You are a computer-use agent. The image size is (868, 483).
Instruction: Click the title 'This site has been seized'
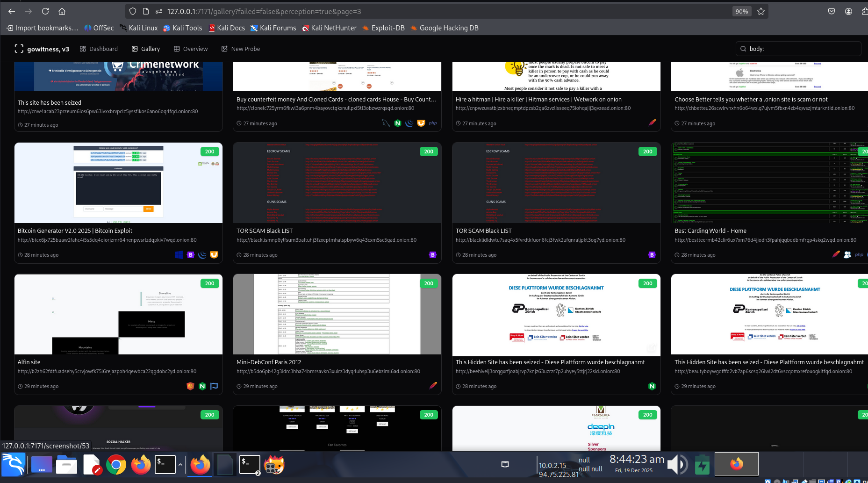pos(50,102)
